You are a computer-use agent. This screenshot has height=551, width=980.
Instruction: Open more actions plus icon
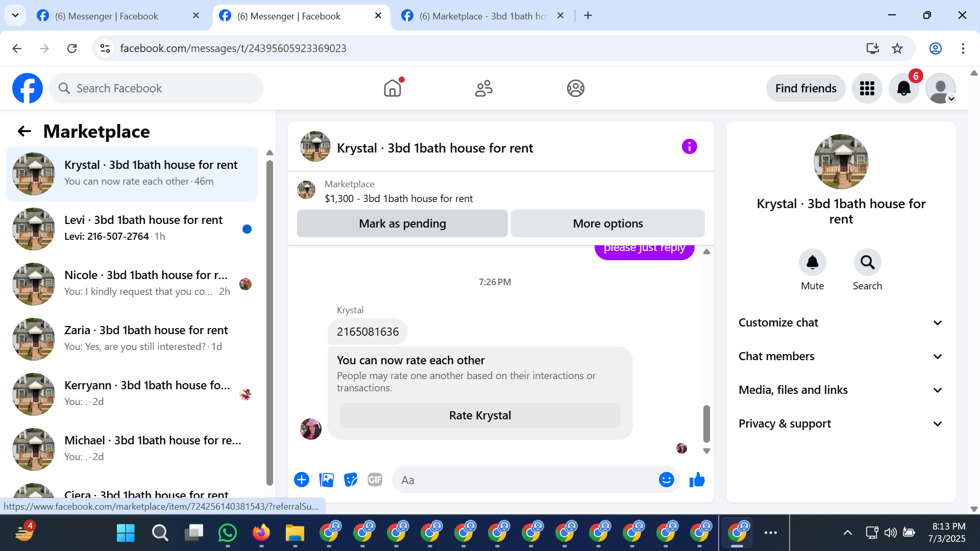[302, 480]
